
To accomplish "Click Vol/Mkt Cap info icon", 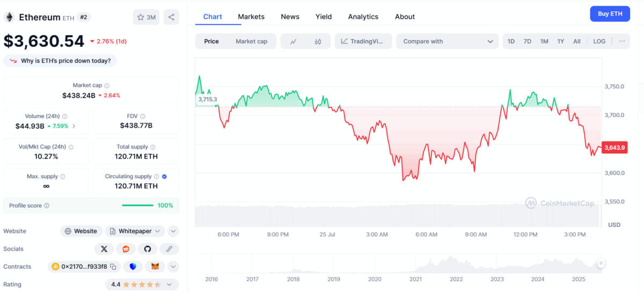I will [x=71, y=147].
